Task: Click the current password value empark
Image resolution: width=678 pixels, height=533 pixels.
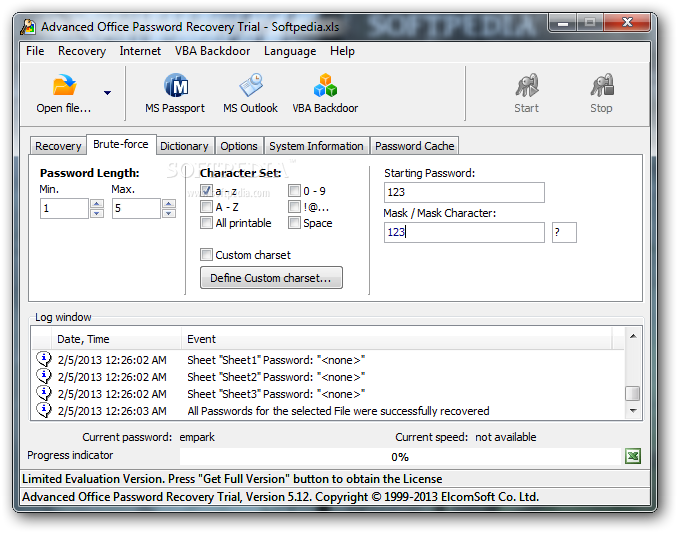Action: pos(197,437)
